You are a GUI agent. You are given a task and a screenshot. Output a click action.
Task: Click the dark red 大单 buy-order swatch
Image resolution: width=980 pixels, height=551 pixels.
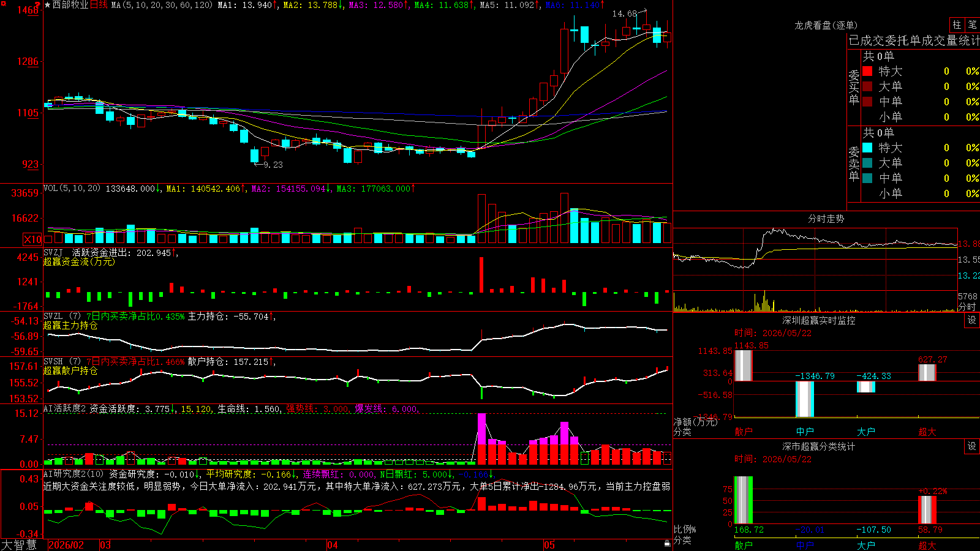867,86
